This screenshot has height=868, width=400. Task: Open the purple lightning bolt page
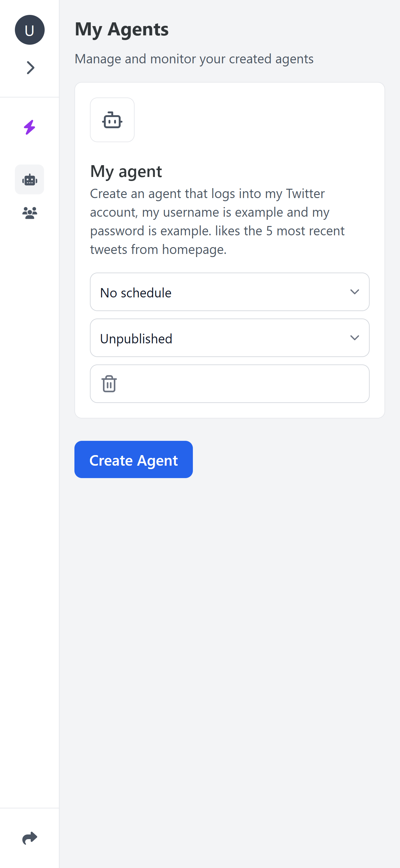click(30, 127)
